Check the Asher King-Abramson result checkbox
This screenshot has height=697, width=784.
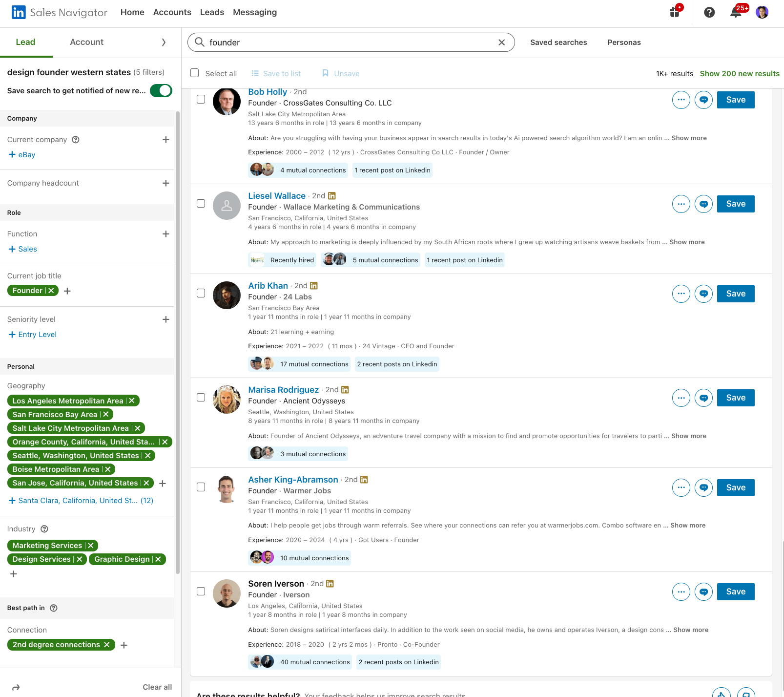201,487
